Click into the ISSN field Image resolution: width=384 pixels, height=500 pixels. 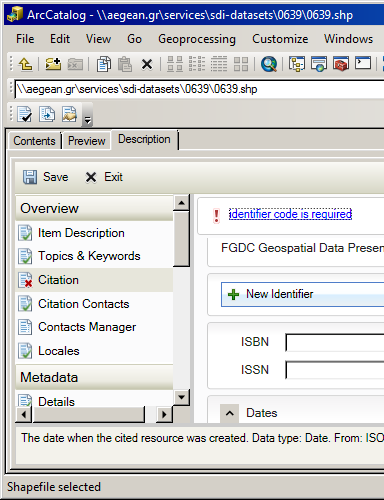click(335, 370)
